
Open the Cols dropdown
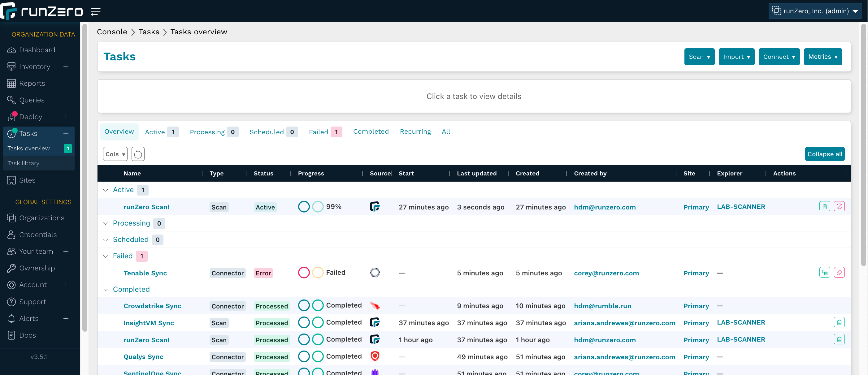coord(115,154)
